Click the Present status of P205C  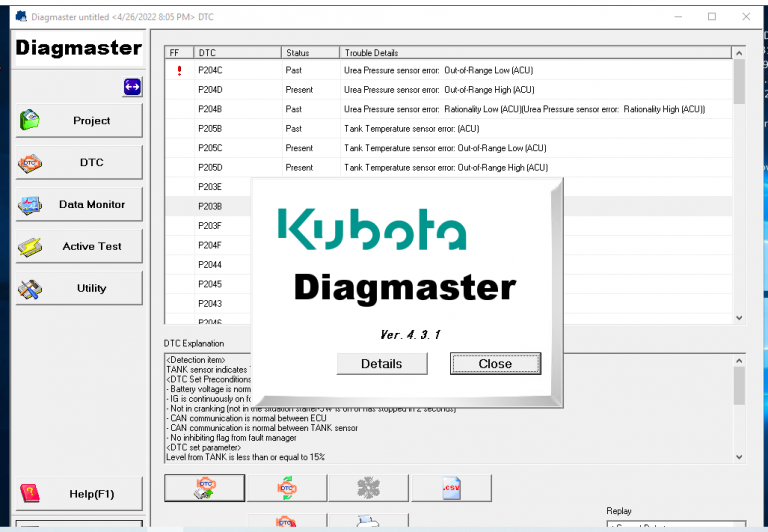click(299, 148)
